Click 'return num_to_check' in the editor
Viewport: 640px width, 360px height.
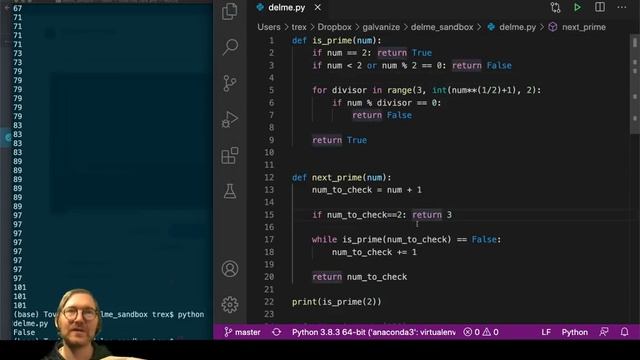[359, 277]
